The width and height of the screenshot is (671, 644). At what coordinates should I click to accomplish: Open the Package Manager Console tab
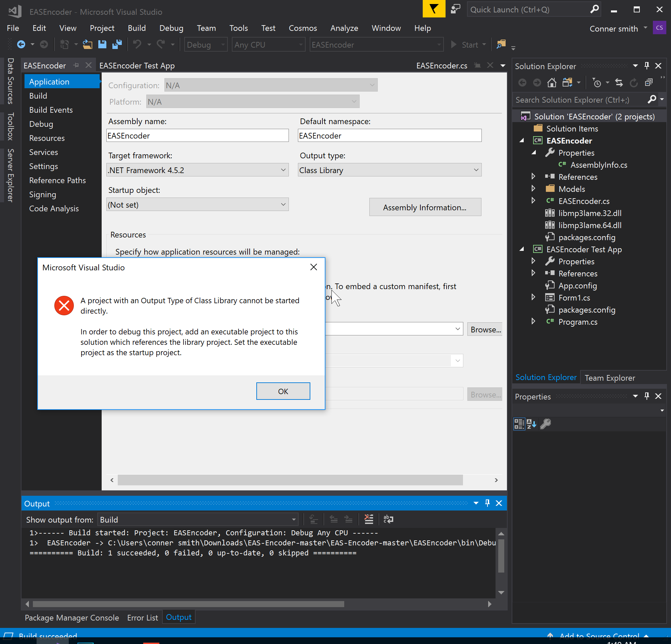click(72, 618)
